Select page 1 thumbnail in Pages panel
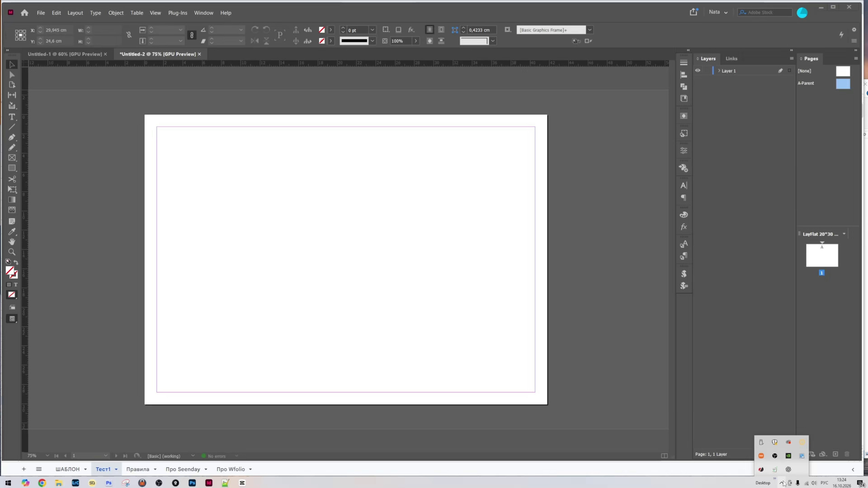Viewport: 868px width, 488px height. point(822,255)
